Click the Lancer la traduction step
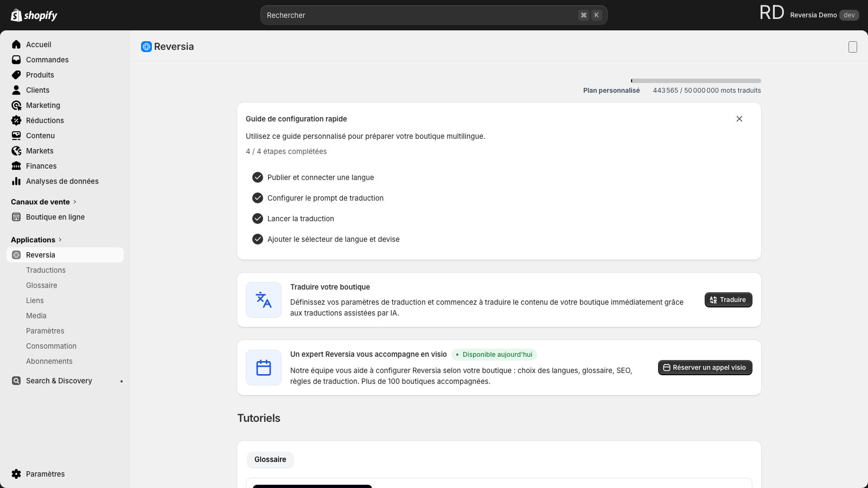The image size is (868, 488). pos(301,219)
